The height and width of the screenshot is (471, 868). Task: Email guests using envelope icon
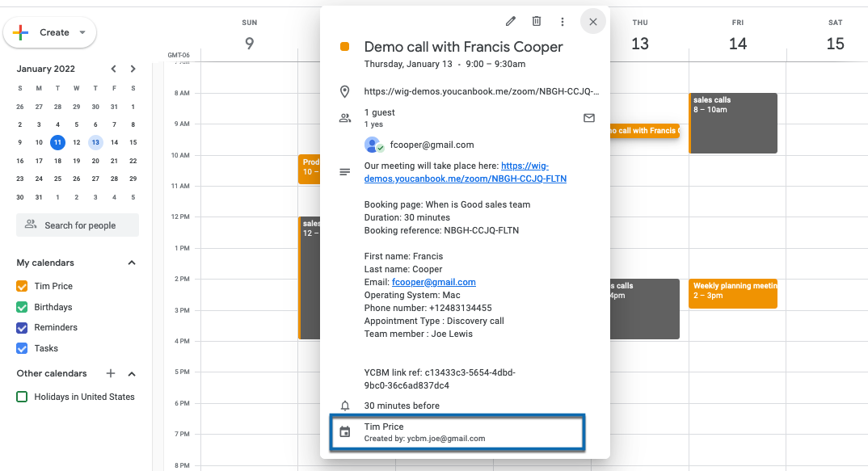tap(589, 118)
